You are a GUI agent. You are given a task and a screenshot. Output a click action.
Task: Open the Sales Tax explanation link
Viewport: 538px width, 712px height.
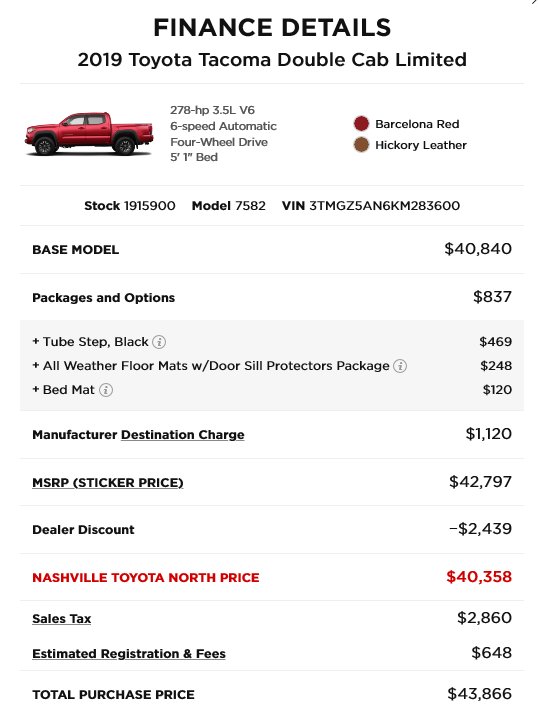[x=62, y=619]
